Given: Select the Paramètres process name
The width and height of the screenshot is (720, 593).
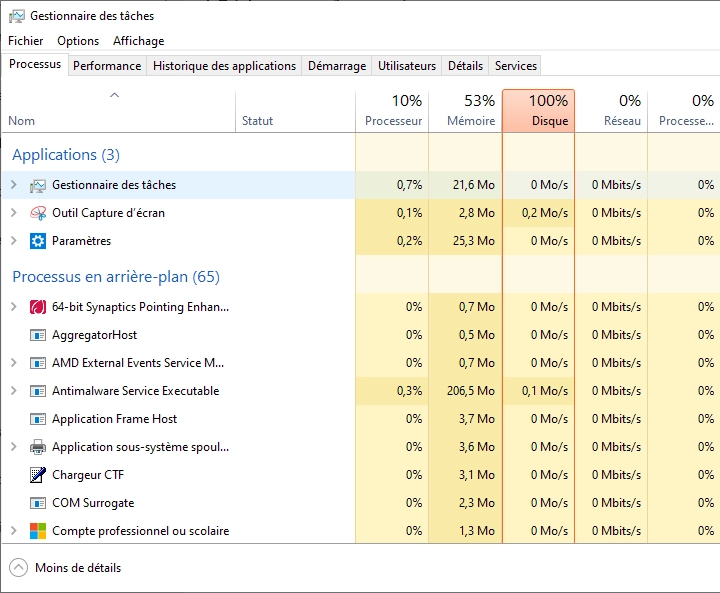Looking at the screenshot, I should pyautogui.click(x=82, y=241).
